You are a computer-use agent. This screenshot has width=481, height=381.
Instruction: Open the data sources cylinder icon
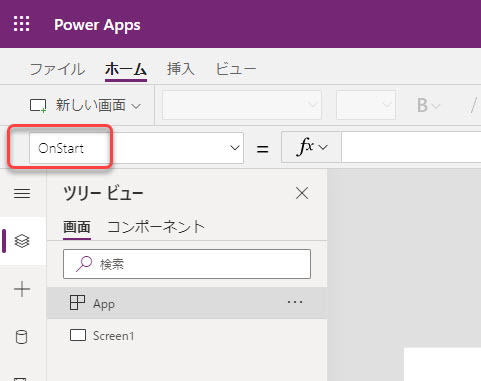click(x=22, y=337)
